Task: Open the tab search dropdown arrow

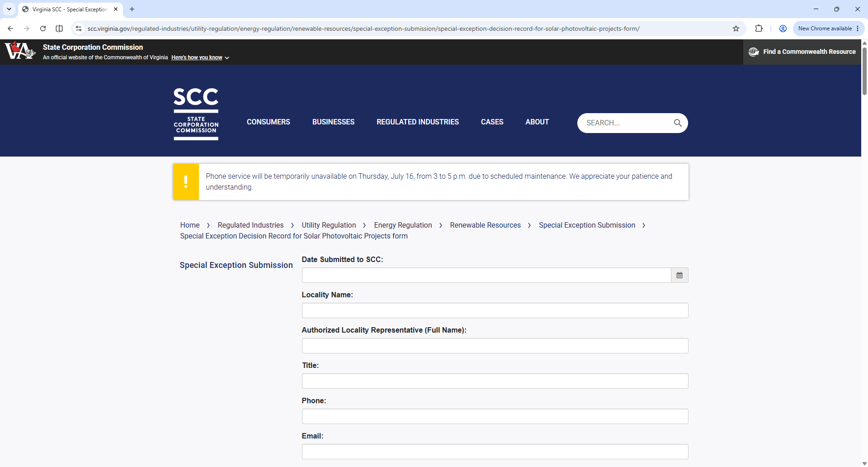Action: tap(9, 9)
